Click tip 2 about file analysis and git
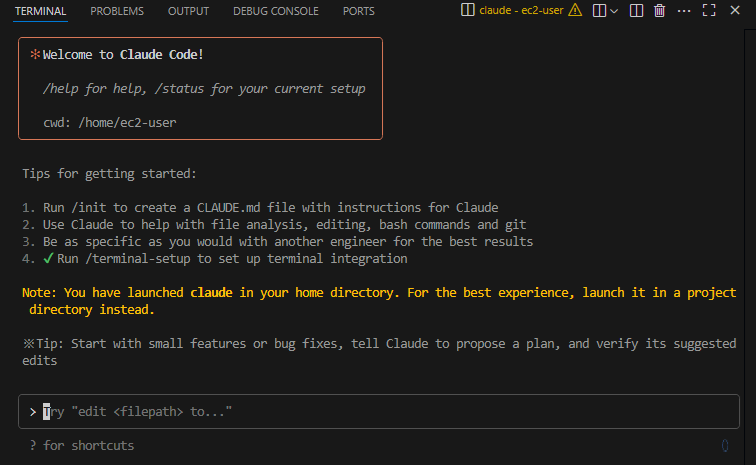 click(x=284, y=224)
